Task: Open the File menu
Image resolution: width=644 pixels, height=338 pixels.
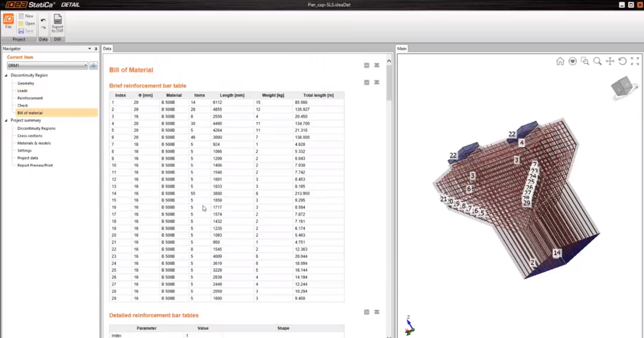Action: coord(8,21)
